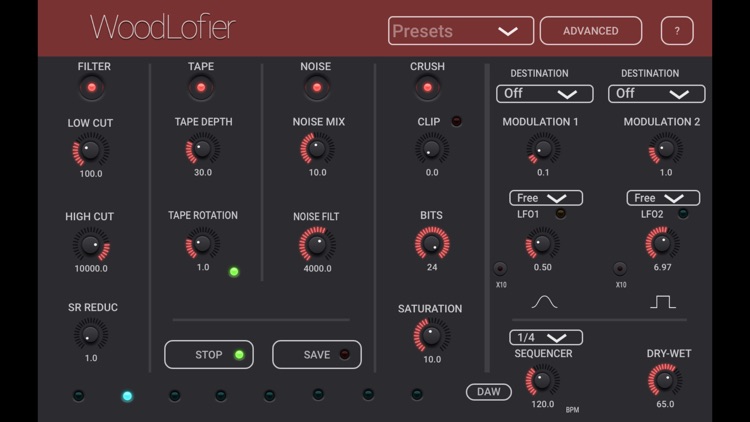
Task: Open Modulation 1 DESTINATION dropdown
Action: (545, 94)
